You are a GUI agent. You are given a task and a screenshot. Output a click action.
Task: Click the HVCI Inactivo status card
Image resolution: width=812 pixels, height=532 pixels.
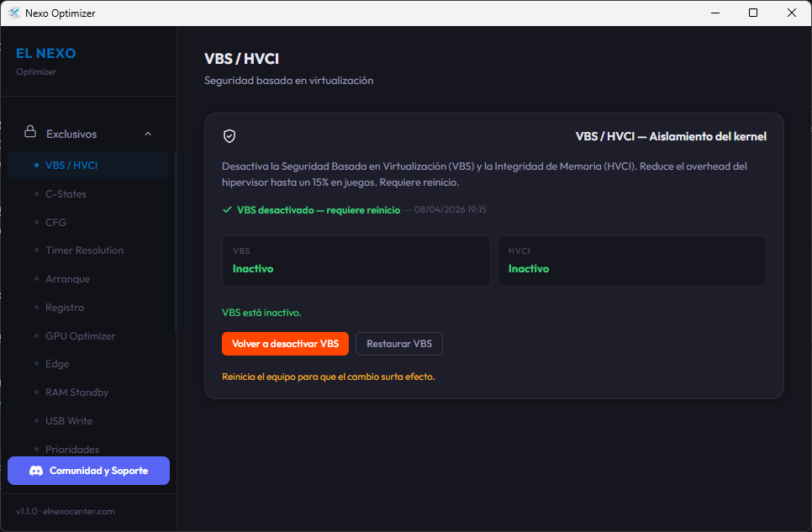631,261
